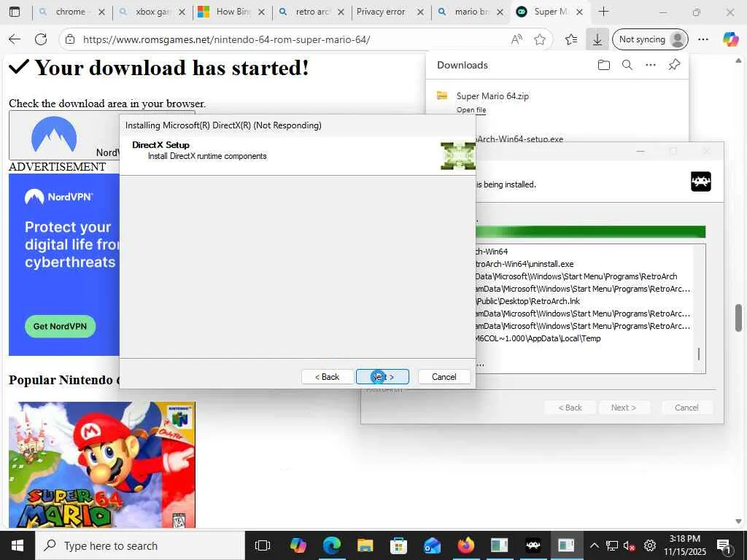Open Microsoft Edge from the taskbar
747x560 pixels.
pyautogui.click(x=332, y=545)
